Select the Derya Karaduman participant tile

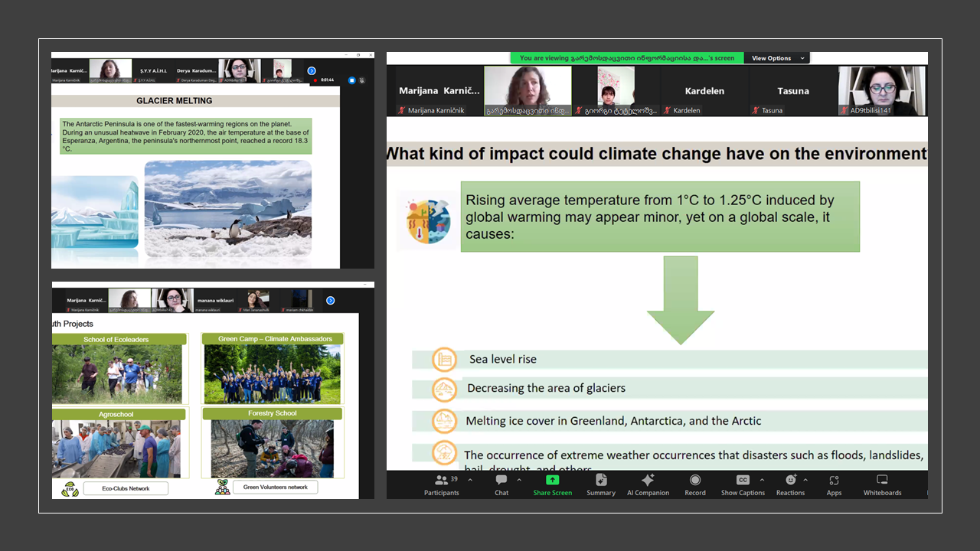tap(197, 71)
